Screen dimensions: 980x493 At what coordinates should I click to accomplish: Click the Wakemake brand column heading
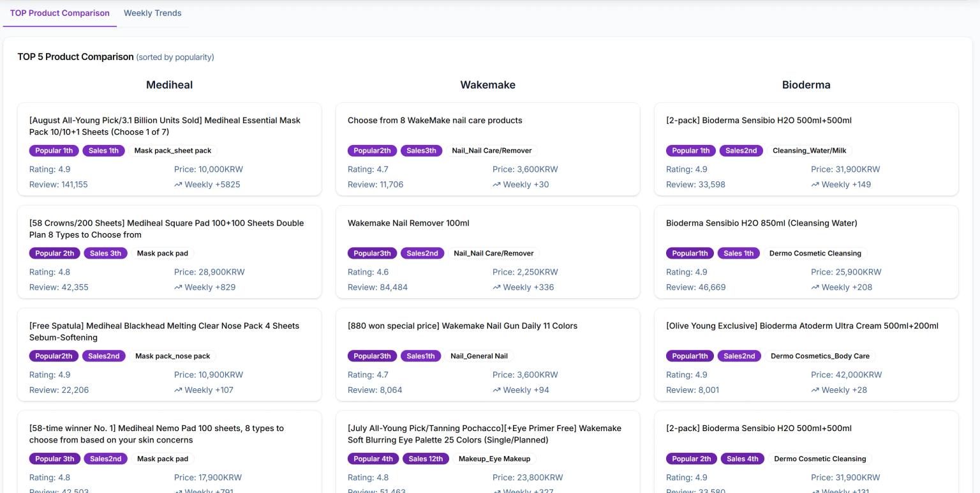pos(487,85)
